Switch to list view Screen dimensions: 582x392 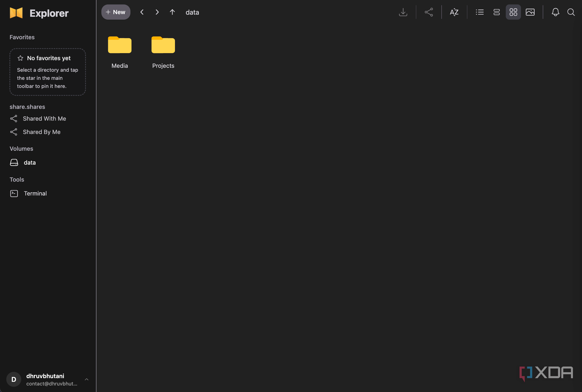click(x=479, y=12)
